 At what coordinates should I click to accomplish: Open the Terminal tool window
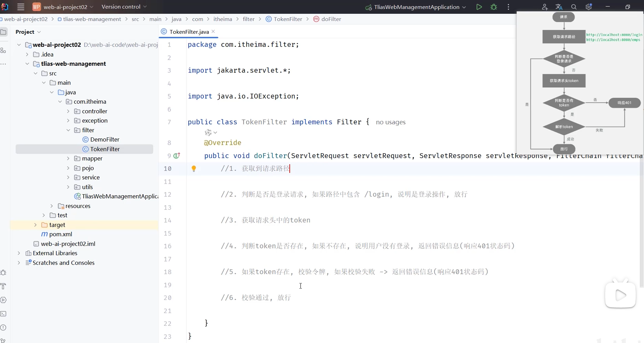click(3, 314)
